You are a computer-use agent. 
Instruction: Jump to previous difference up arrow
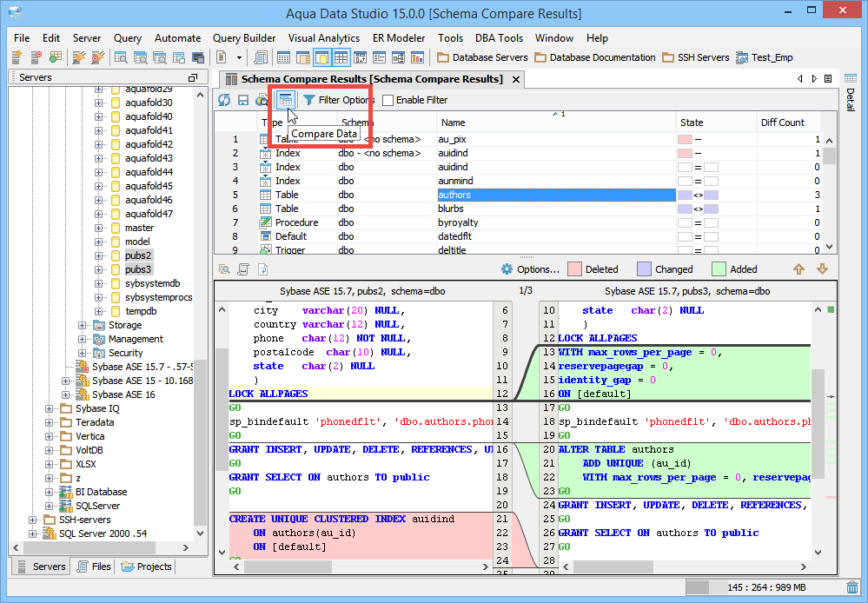click(x=798, y=269)
